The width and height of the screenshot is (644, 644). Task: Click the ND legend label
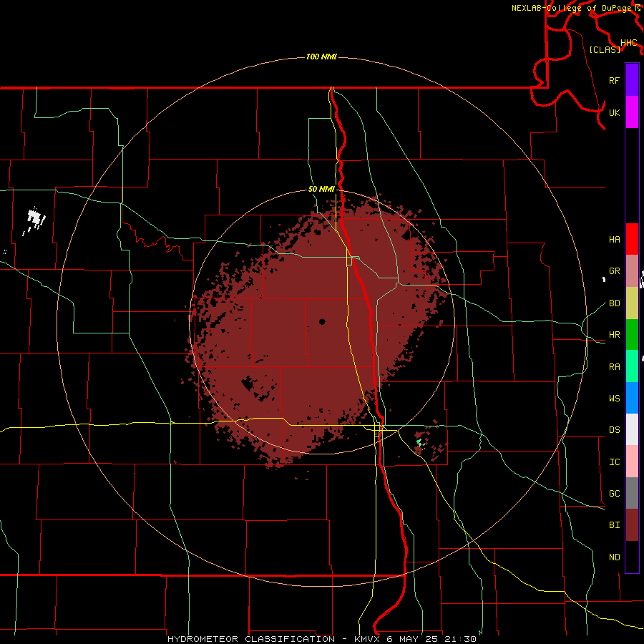pyautogui.click(x=615, y=557)
